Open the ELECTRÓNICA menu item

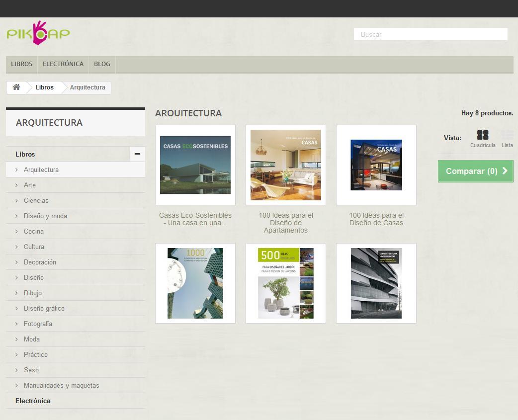pyautogui.click(x=63, y=64)
